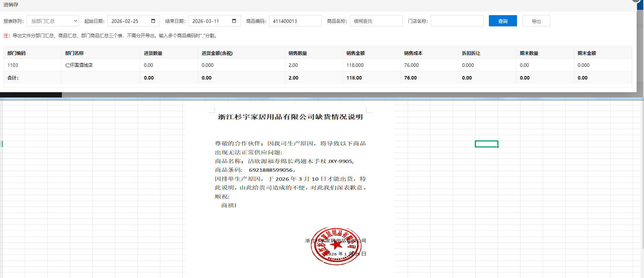The width and height of the screenshot is (644, 278).
Task: Select the 部门编码 column header
Action: point(17,53)
